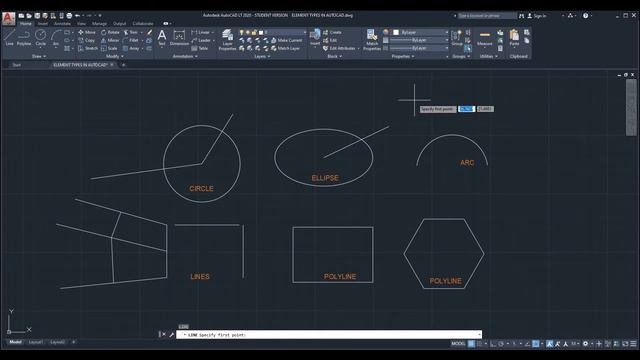
Task: Open the Output ribbon tab
Action: [x=120, y=24]
